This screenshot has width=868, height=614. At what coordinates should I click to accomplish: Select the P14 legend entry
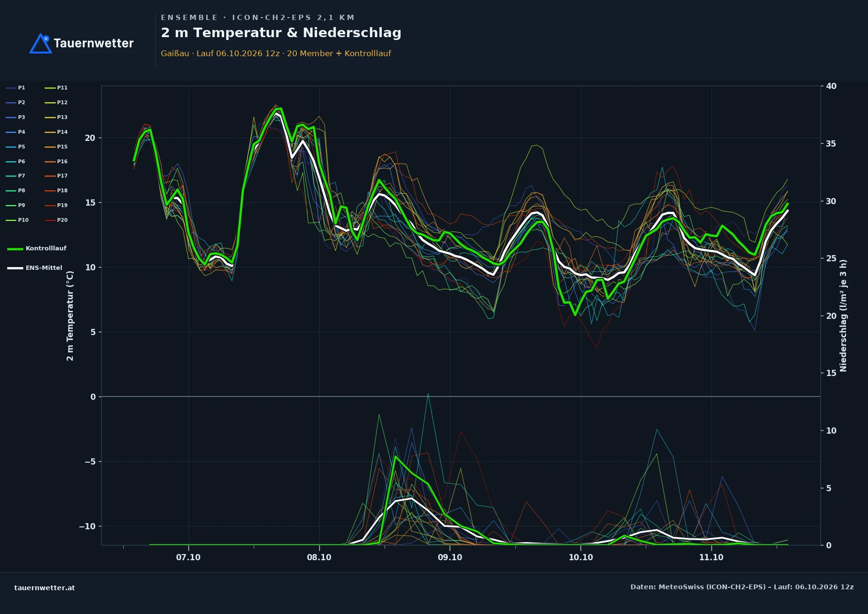(56, 132)
